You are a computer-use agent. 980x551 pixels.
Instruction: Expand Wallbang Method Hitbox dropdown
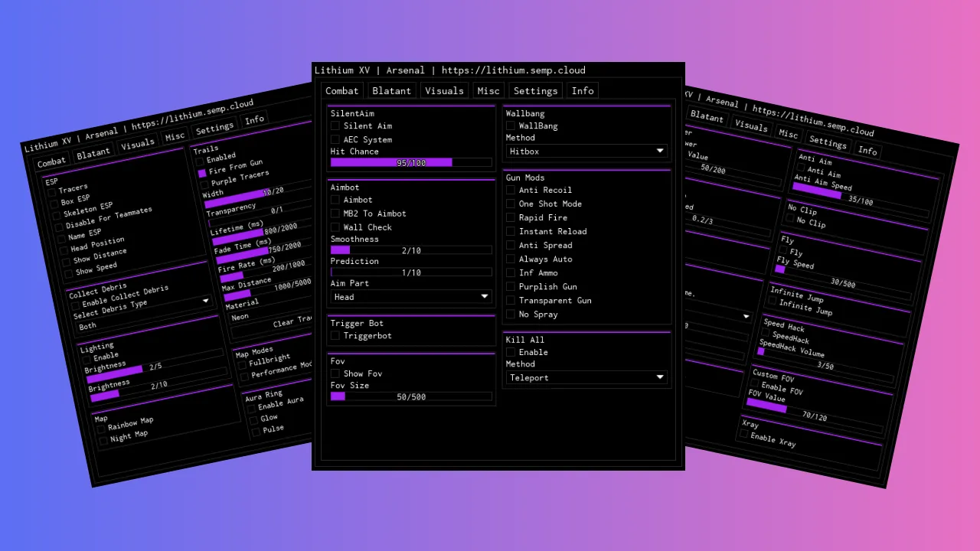(586, 152)
